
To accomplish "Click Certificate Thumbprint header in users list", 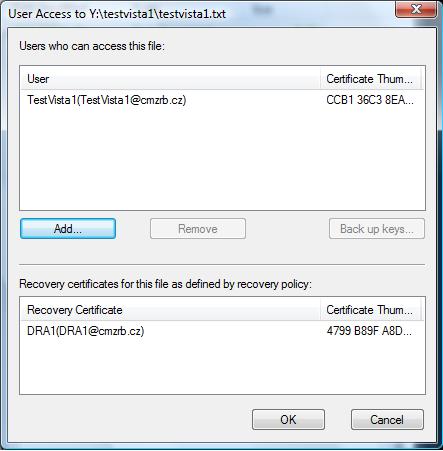I will click(x=370, y=79).
